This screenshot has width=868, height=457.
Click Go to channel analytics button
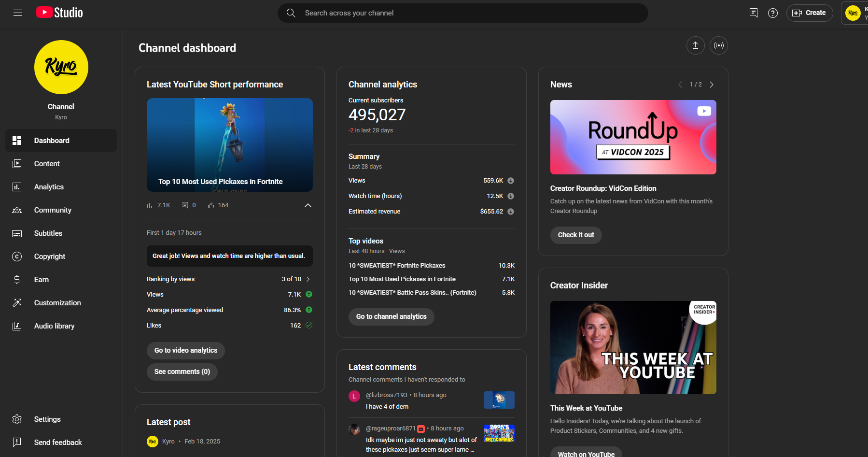(x=392, y=317)
